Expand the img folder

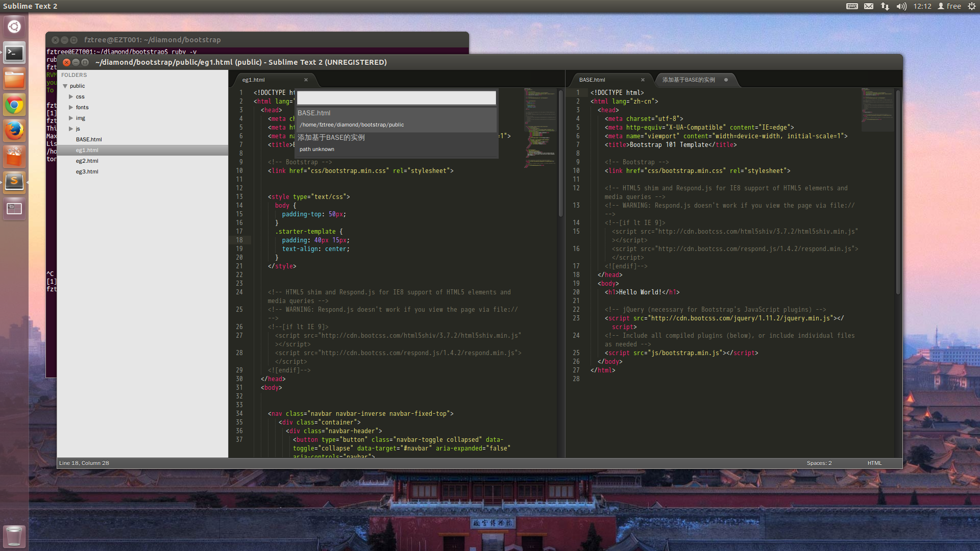(71, 118)
